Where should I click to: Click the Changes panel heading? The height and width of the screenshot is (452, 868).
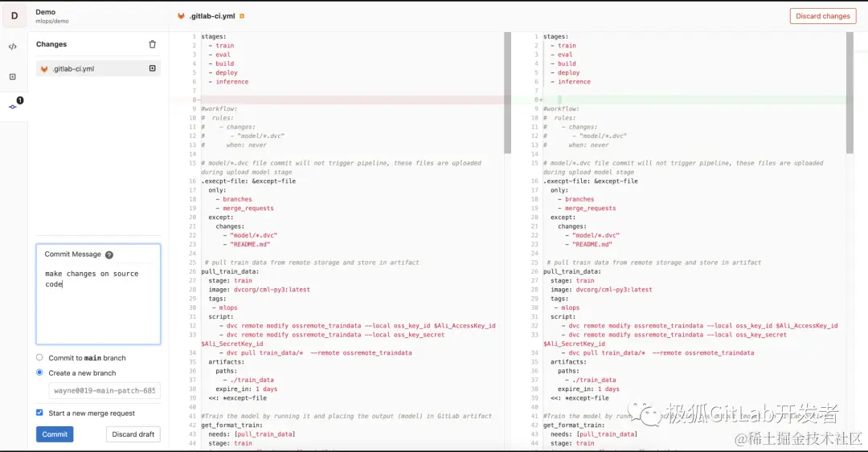[x=51, y=44]
